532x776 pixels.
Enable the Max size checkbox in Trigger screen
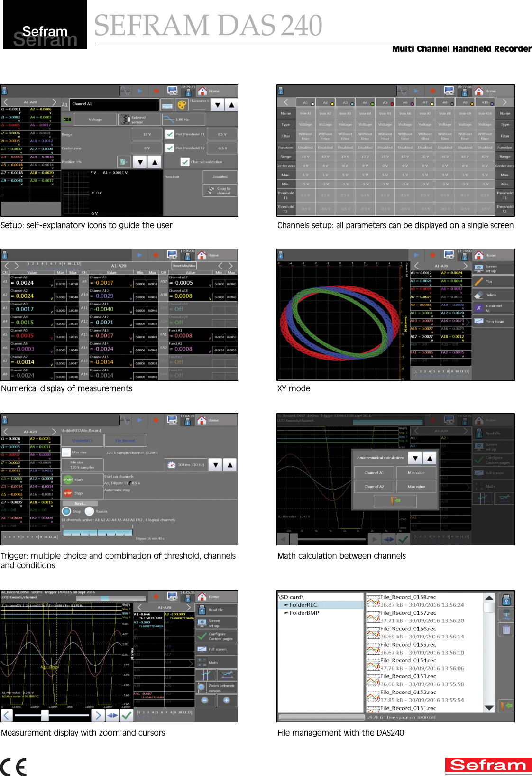coord(66,452)
